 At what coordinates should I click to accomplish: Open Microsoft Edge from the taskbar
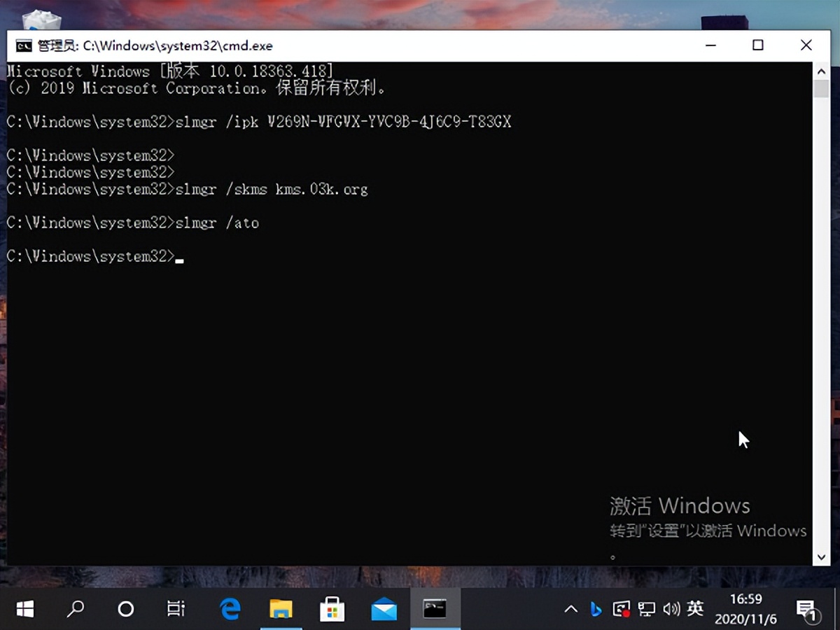click(230, 609)
